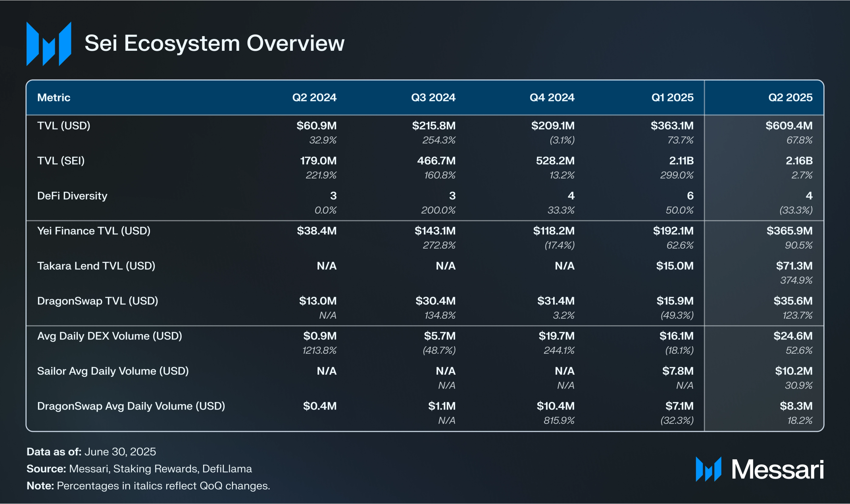
Task: Click the Source line text
Action: 139,469
